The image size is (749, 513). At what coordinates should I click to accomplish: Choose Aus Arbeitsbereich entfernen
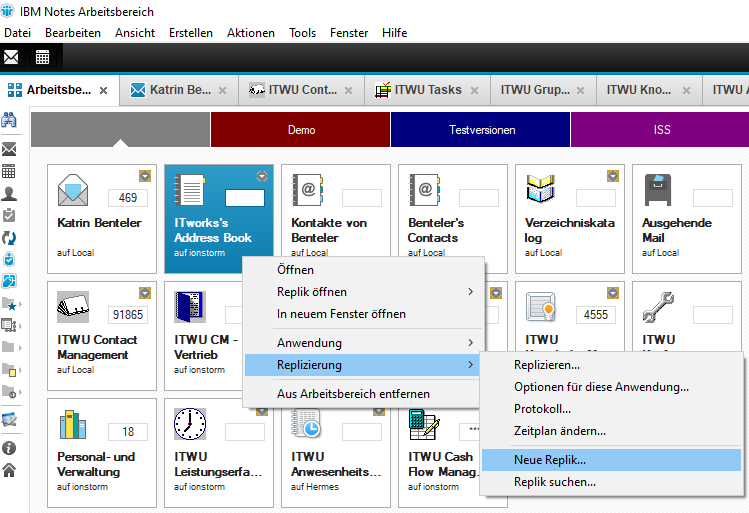pos(364,394)
